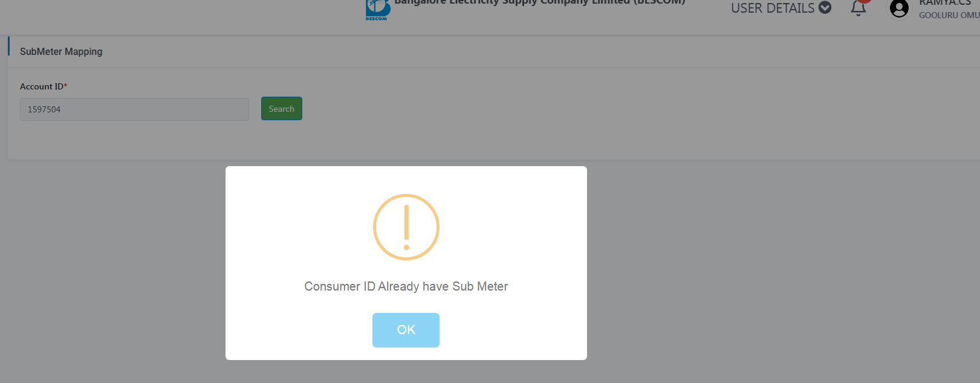Image resolution: width=980 pixels, height=383 pixels.
Task: Click the red notification badge on bell
Action: click(x=865, y=1)
